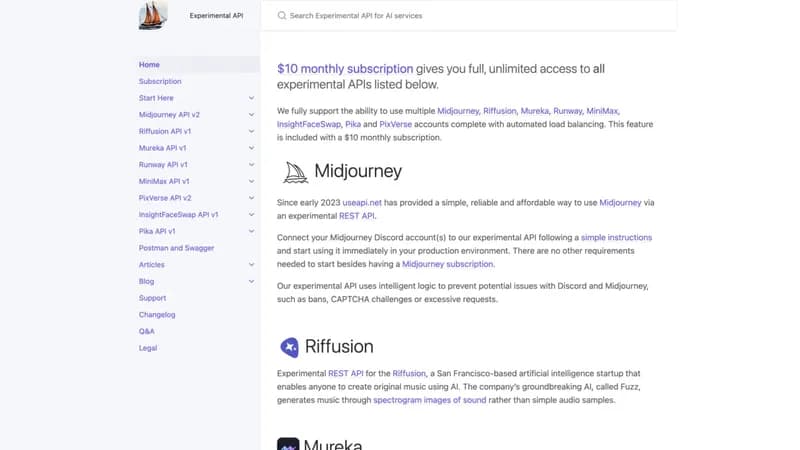
Task: Open Mureka API v1 sidebar item
Action: (162, 148)
